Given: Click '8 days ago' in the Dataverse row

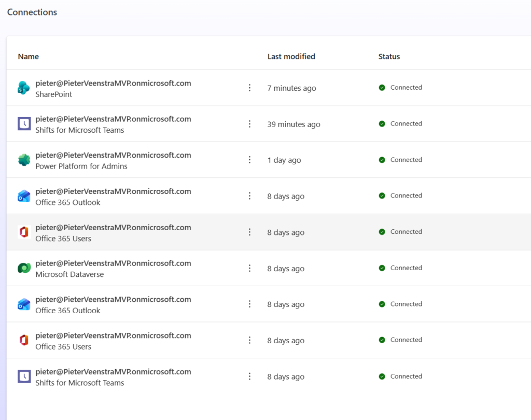Looking at the screenshot, I should click(286, 269).
